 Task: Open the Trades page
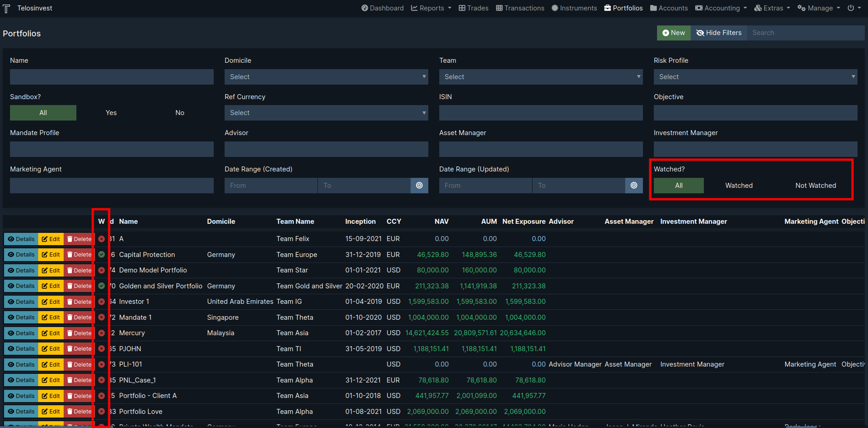click(x=473, y=8)
